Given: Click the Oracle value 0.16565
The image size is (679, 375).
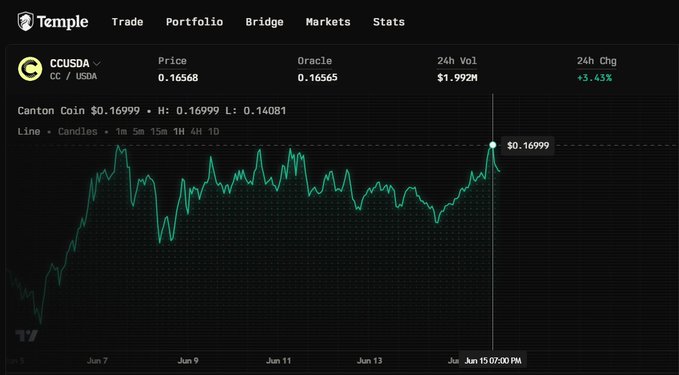Looking at the screenshot, I should click(x=317, y=78).
